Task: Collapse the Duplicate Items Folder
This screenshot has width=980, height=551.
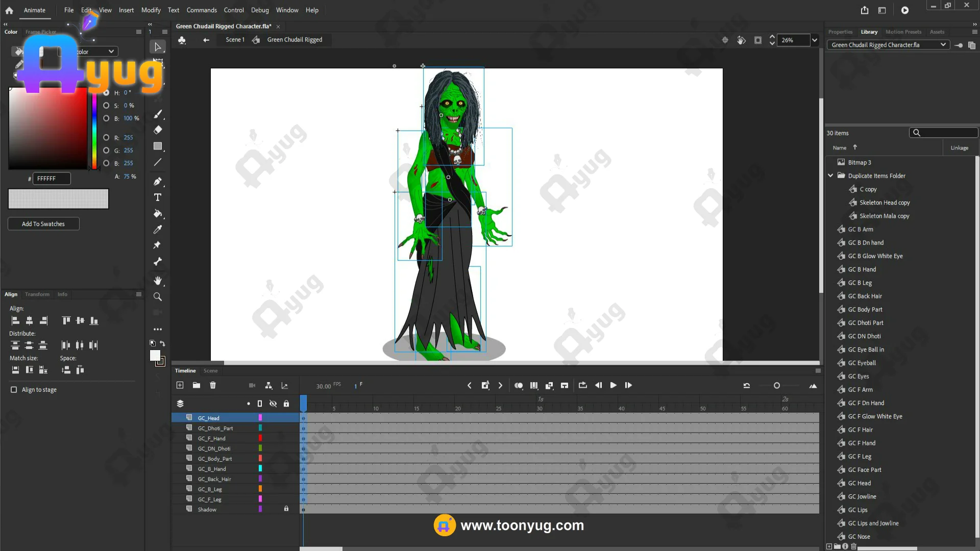Action: (x=830, y=176)
